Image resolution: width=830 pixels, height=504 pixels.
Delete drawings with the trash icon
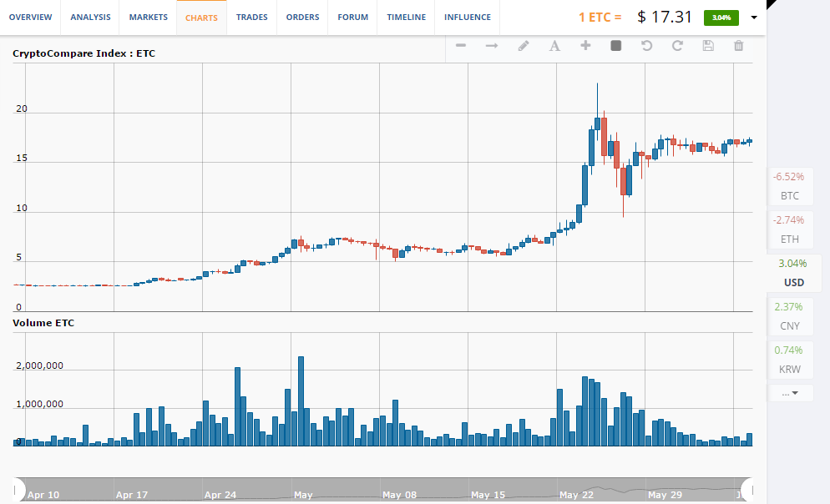click(738, 46)
